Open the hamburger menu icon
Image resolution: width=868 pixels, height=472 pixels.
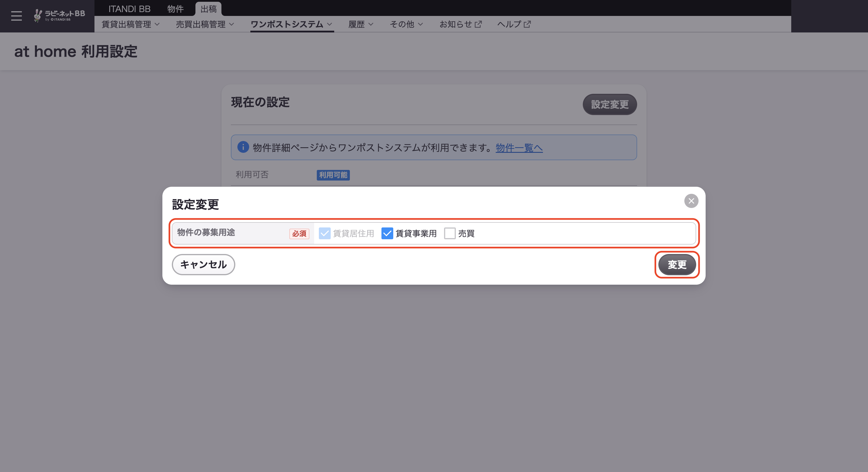[x=16, y=16]
